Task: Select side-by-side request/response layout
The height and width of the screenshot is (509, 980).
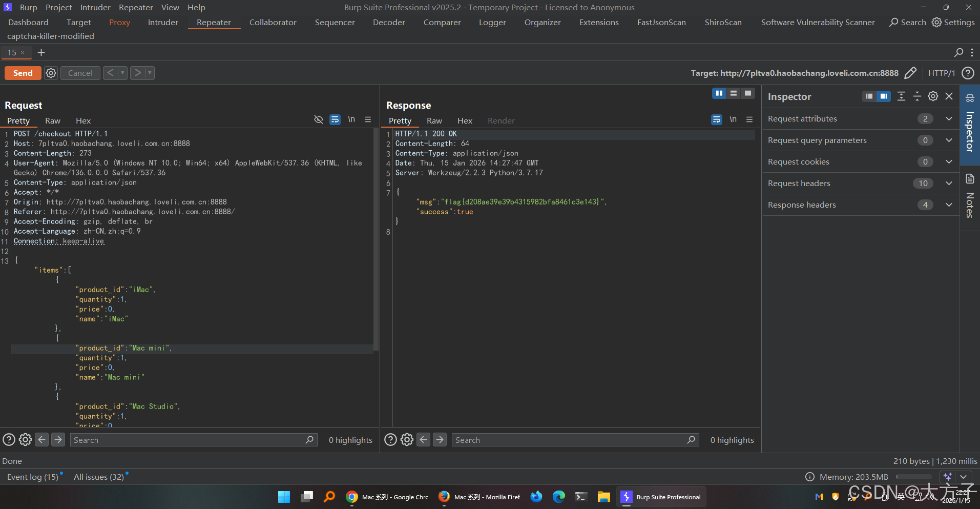Action: (719, 93)
